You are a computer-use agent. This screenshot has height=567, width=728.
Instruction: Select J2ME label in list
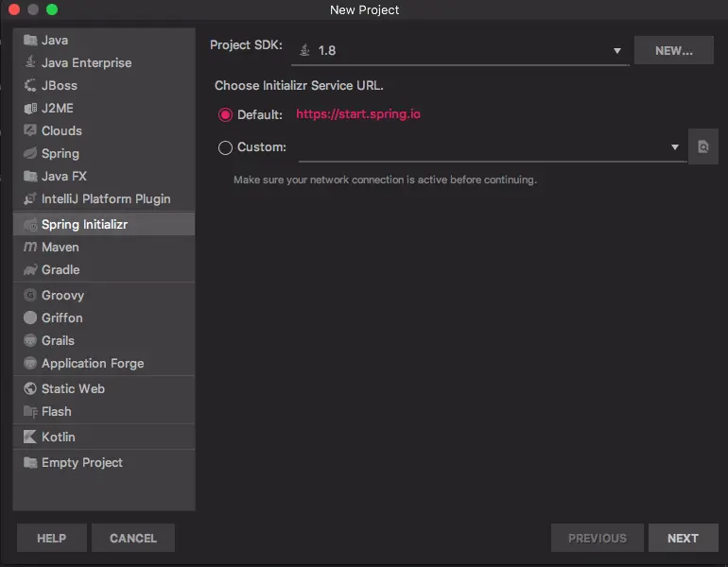click(x=58, y=108)
